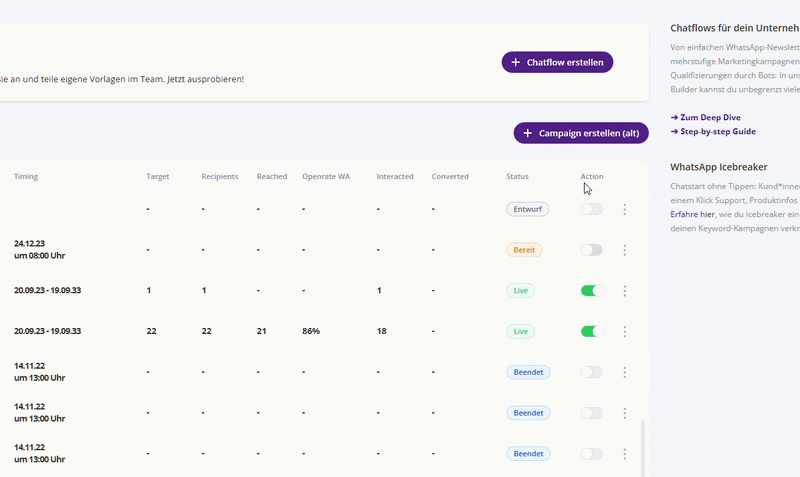Viewport: 800px width, 477px height.
Task: Click the Entwurf status badge
Action: click(x=527, y=209)
